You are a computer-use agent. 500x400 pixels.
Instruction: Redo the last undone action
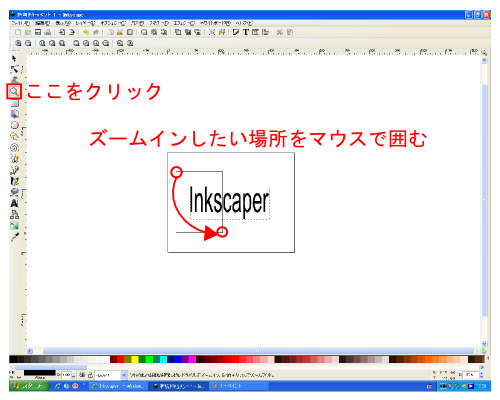(96, 32)
